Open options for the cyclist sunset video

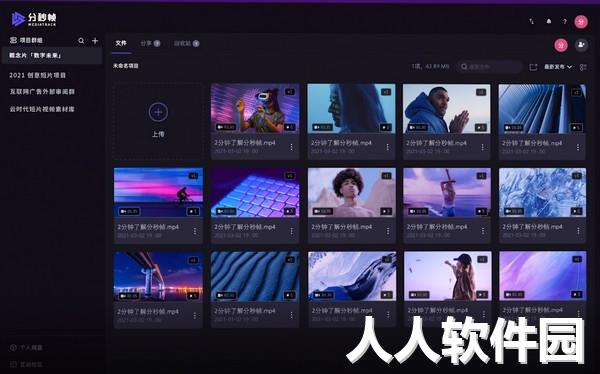(195, 231)
